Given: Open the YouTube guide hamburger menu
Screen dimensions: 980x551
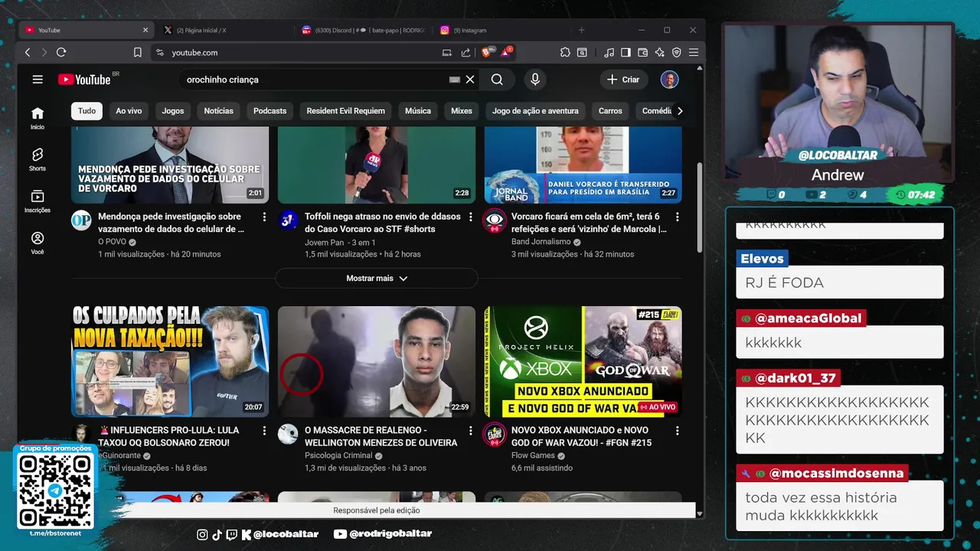Looking at the screenshot, I should point(38,80).
